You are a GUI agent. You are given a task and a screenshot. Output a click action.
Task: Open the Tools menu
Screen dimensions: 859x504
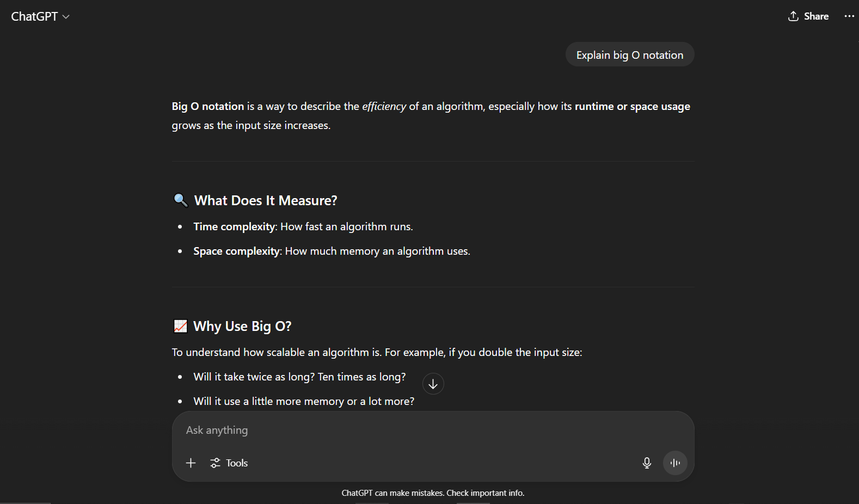pos(229,463)
